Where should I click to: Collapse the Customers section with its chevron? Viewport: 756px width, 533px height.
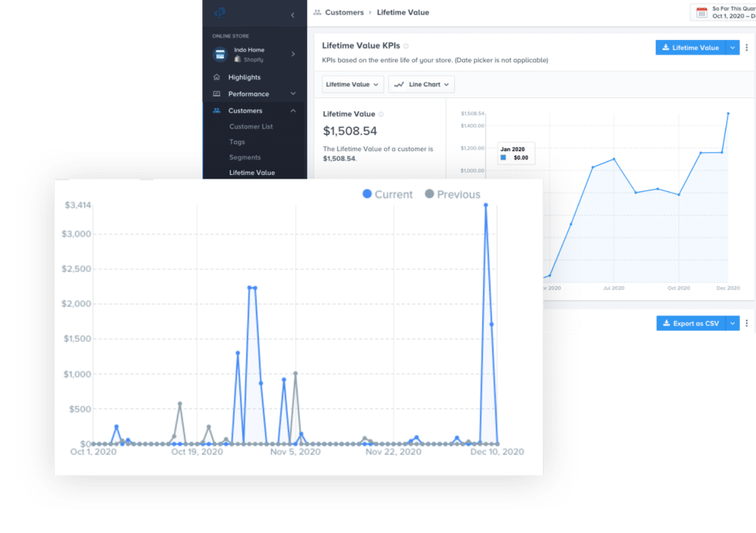294,110
